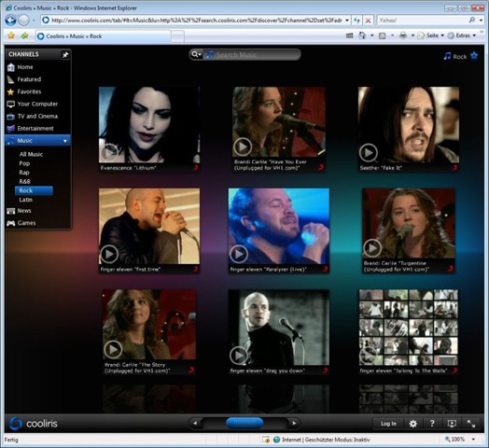Play Brandi Carlile "The Story" video
489x448 pixels.
(x=113, y=349)
